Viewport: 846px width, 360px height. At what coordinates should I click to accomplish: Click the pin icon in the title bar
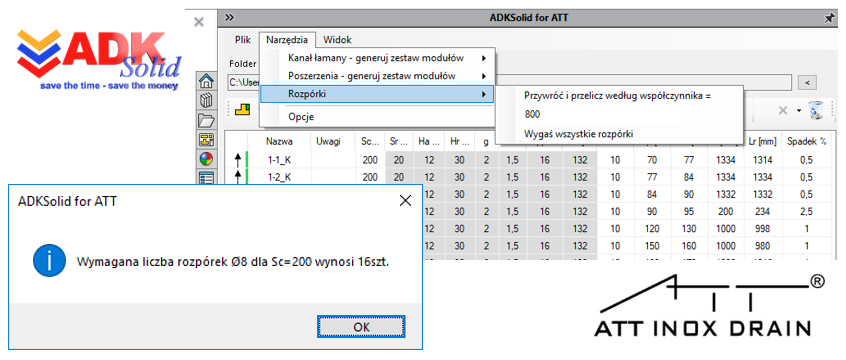(x=829, y=18)
